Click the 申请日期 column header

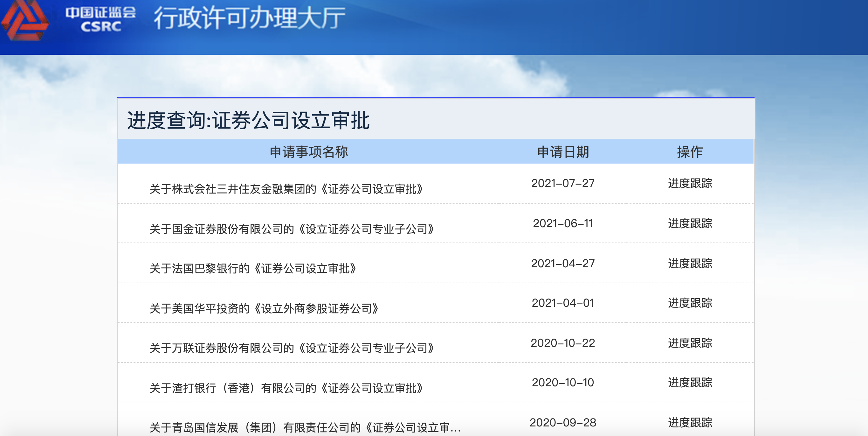[x=563, y=152]
